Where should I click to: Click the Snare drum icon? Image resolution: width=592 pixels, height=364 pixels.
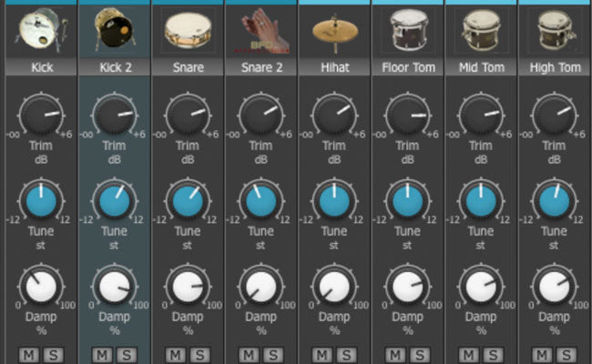pyautogui.click(x=188, y=32)
